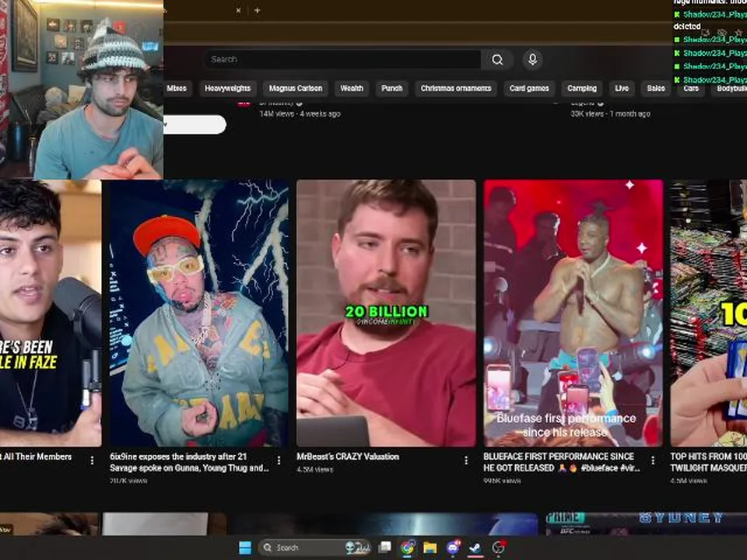This screenshot has width=747, height=560.
Task: Click the 33K views 1 month ago text
Action: click(610, 114)
